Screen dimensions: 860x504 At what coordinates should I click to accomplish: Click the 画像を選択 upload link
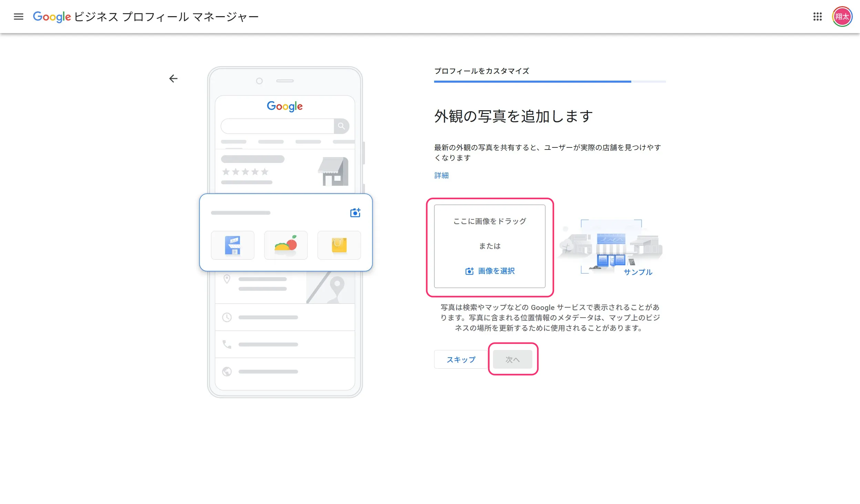(490, 271)
